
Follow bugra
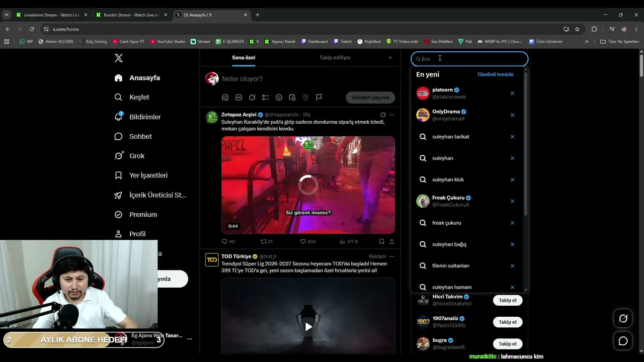coord(508,344)
